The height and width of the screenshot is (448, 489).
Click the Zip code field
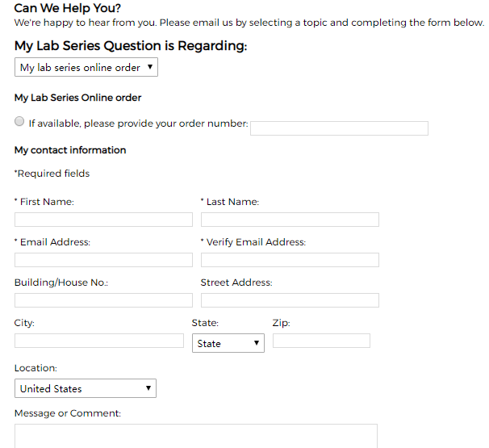click(x=321, y=341)
